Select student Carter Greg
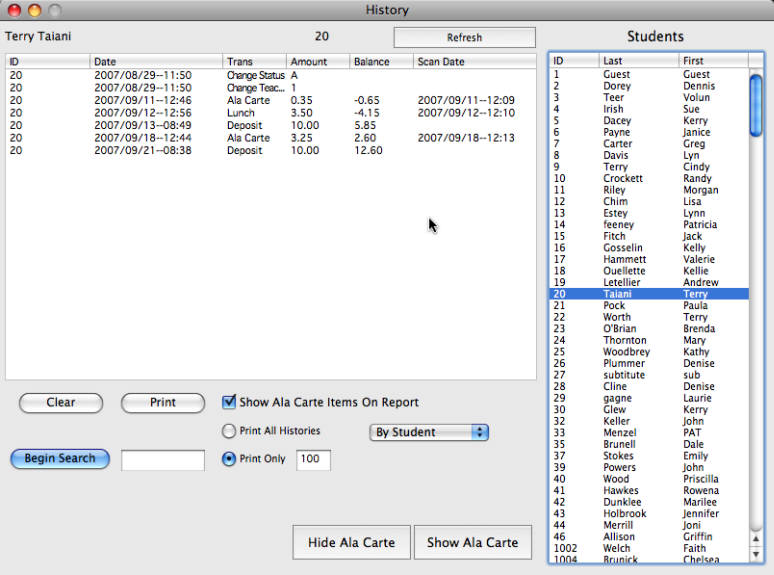774x575 pixels. 649,144
